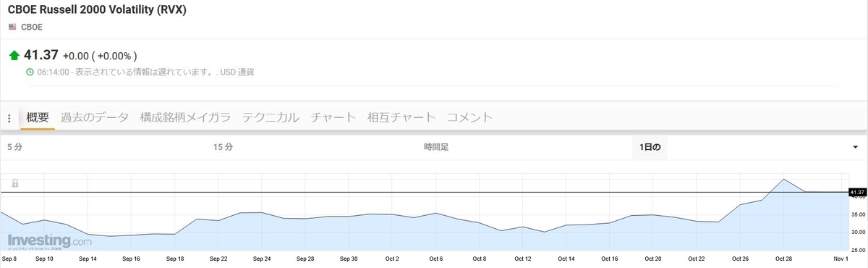Open the 概要 tab
Viewport: 868px width, 268px height.
tap(38, 117)
